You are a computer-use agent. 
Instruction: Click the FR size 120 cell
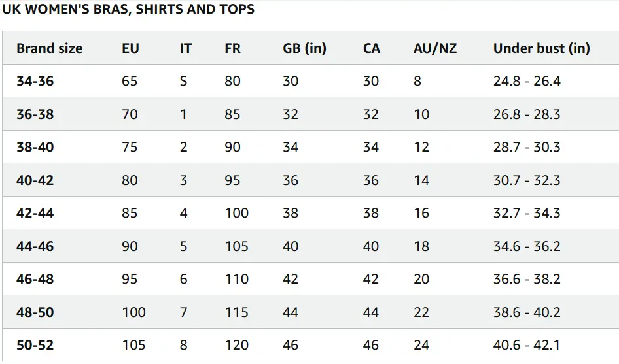click(236, 345)
